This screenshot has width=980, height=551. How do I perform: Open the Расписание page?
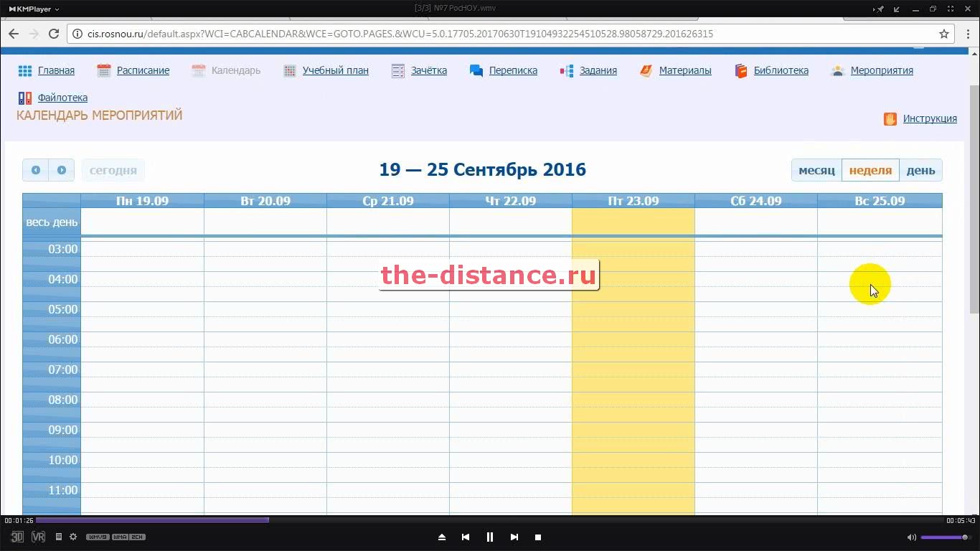tap(143, 70)
